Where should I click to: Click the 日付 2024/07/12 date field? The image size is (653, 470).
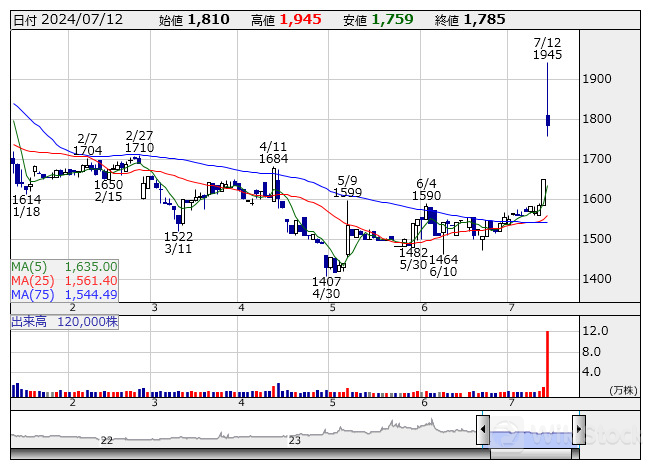tap(68, 19)
